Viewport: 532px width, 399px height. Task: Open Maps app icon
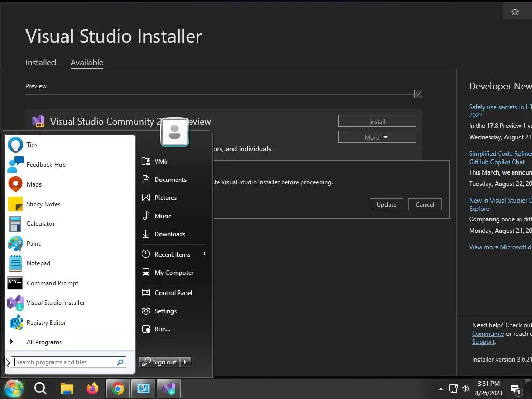[x=15, y=184]
